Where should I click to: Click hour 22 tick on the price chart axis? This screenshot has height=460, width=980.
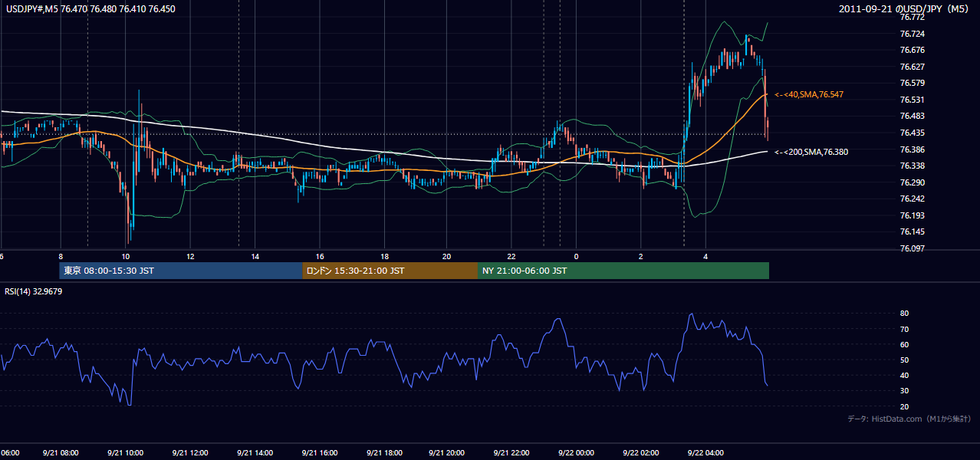[x=512, y=257]
